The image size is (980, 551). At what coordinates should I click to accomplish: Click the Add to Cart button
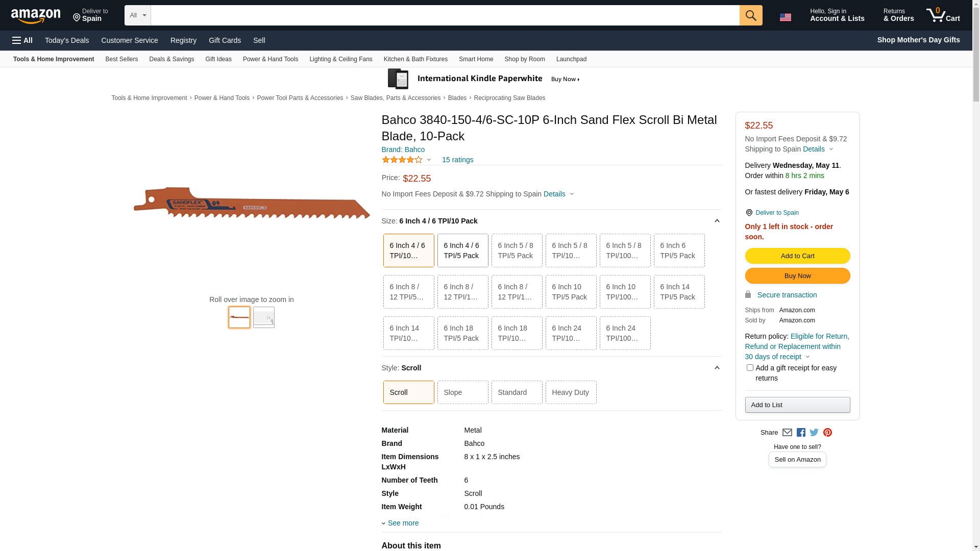(x=797, y=256)
